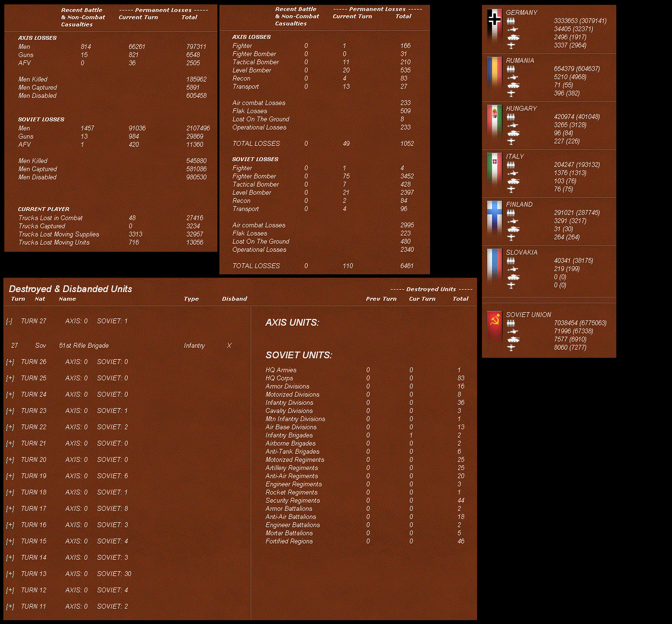Click the Fortified Regions unit row label
The width and height of the screenshot is (672, 624).
click(x=289, y=542)
